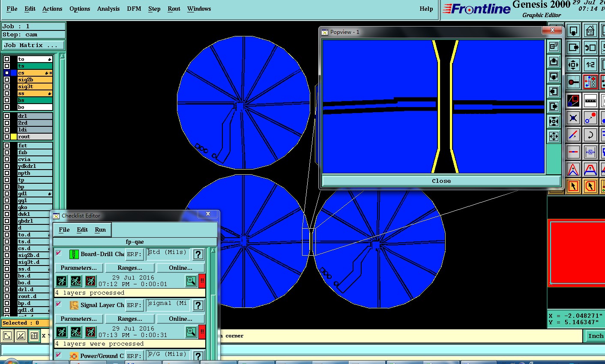This screenshot has height=364, width=605.
Task: Click the rotate/undo rectangle icon
Action: pyautogui.click(x=590, y=48)
